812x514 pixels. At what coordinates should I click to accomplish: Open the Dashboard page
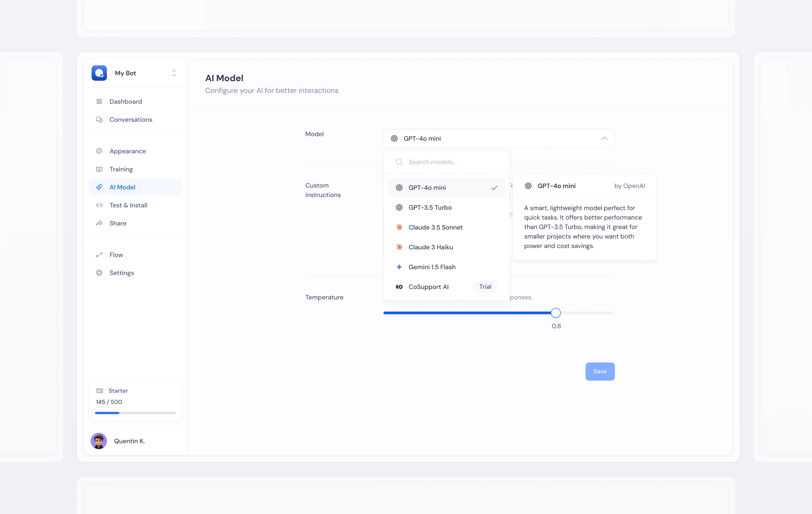[x=135, y=101]
